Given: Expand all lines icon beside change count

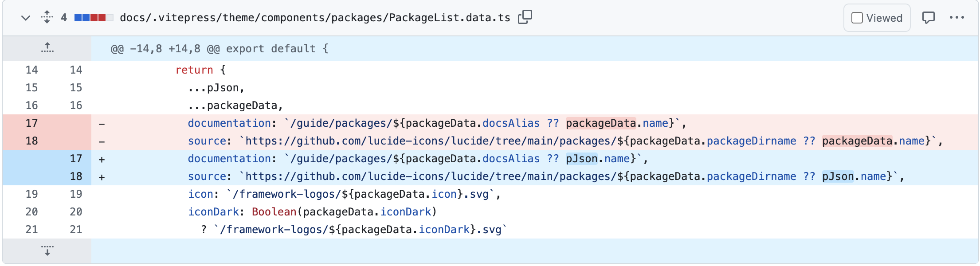Looking at the screenshot, I should (47, 17).
